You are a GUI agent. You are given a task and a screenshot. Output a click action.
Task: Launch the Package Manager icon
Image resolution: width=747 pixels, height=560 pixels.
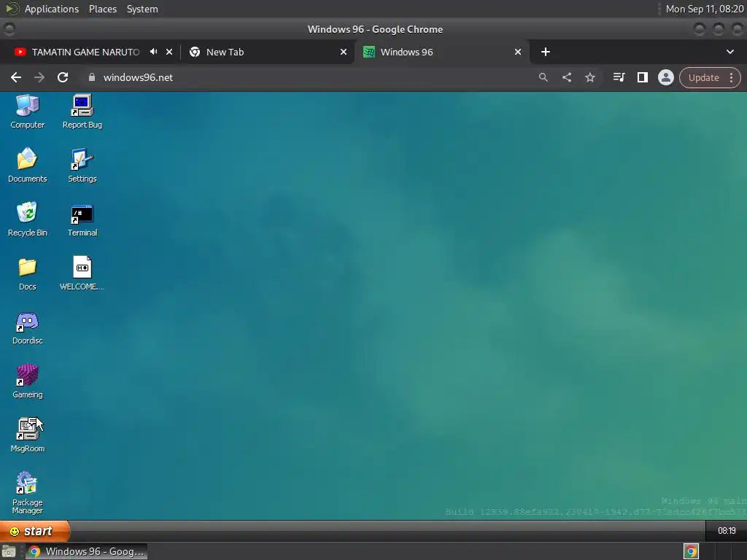pyautogui.click(x=27, y=493)
